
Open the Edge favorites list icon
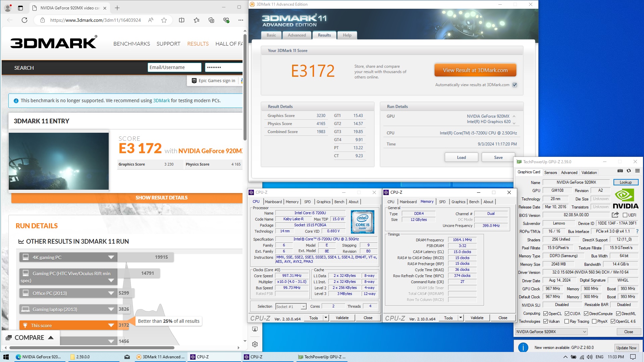pyautogui.click(x=197, y=20)
